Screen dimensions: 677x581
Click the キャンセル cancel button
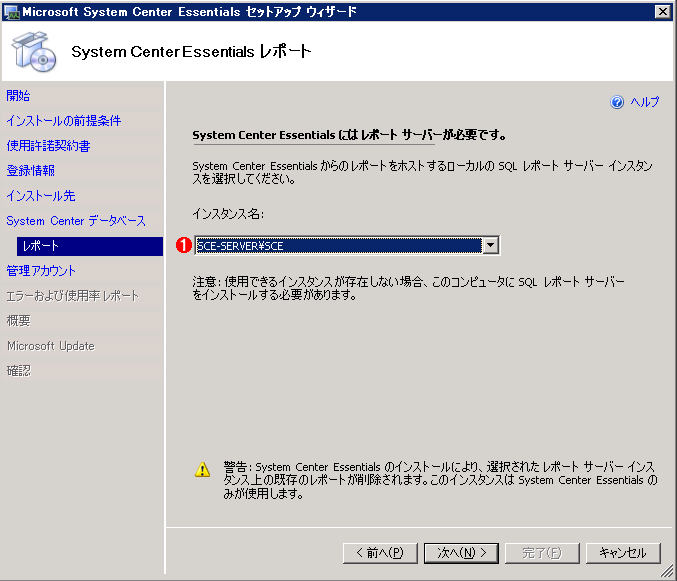[x=623, y=553]
